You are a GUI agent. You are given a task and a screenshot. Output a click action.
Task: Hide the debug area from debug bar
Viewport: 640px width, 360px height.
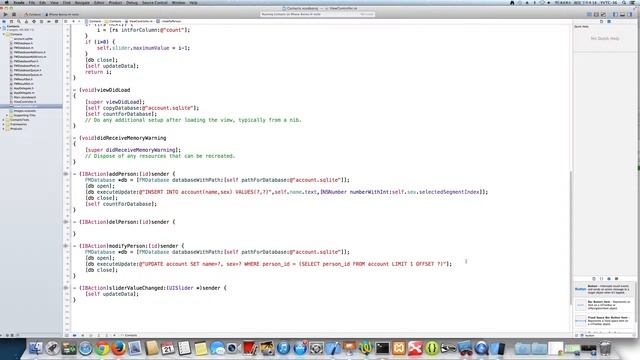tap(67, 335)
